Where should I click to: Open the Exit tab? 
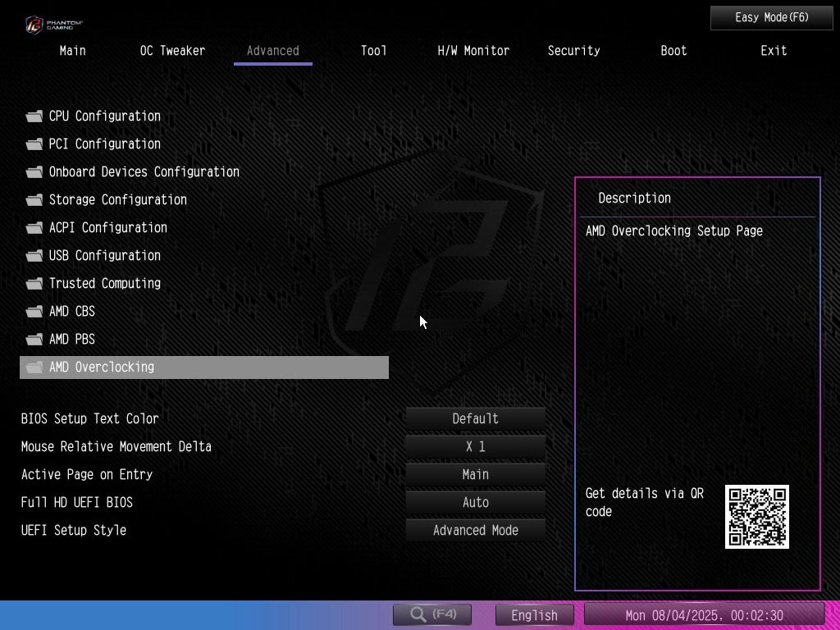click(x=774, y=51)
